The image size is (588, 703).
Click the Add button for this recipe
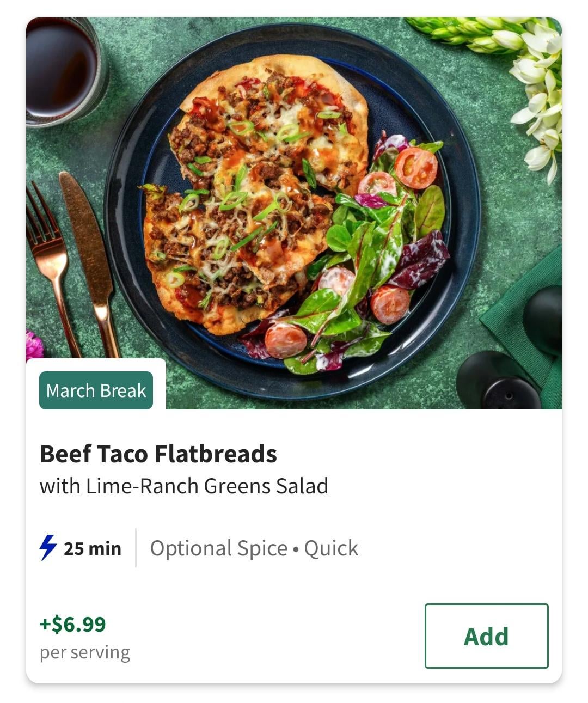click(x=486, y=635)
